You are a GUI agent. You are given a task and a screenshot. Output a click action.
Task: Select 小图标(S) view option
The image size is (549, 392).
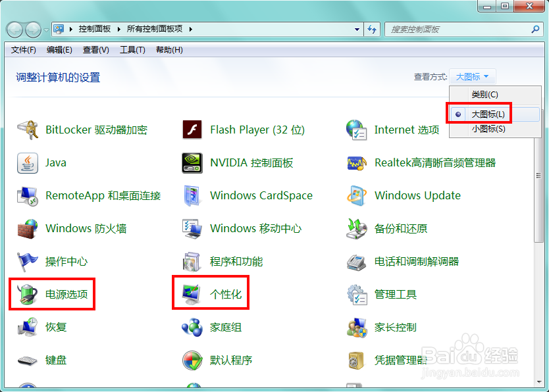[x=494, y=129]
